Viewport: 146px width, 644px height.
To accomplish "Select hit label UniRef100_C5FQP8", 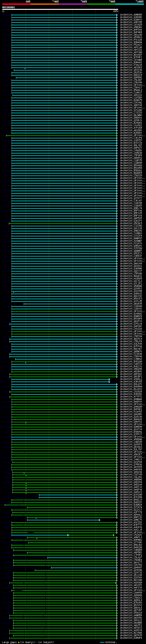I will click(x=131, y=156).
